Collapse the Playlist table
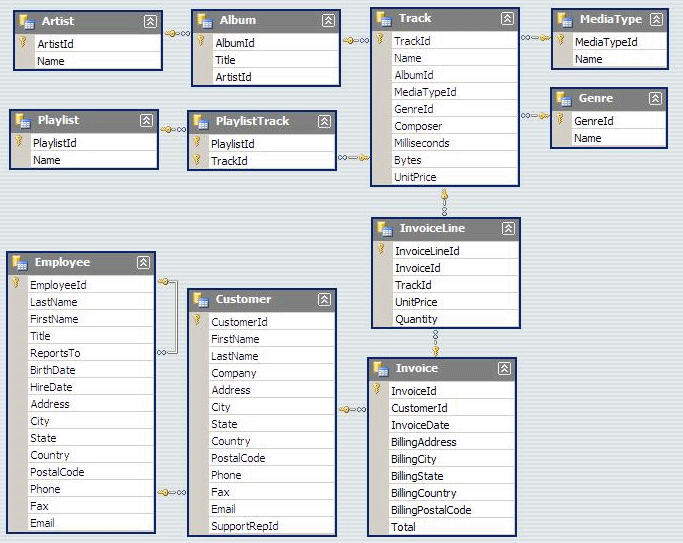 click(x=146, y=120)
